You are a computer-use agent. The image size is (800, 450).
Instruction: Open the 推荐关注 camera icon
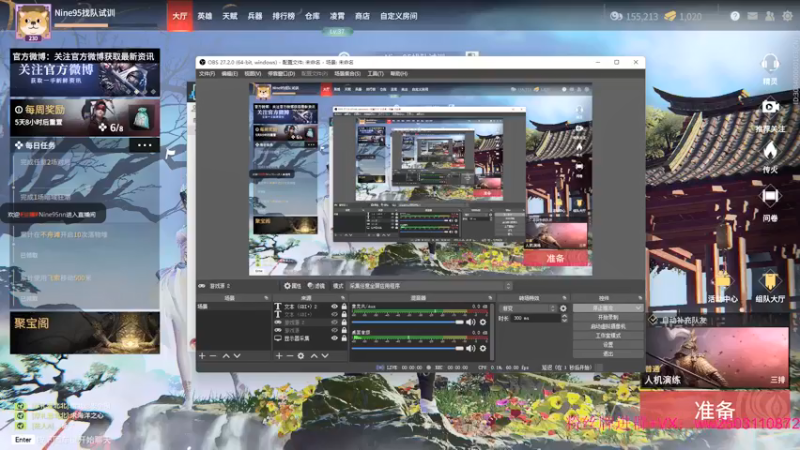770,107
